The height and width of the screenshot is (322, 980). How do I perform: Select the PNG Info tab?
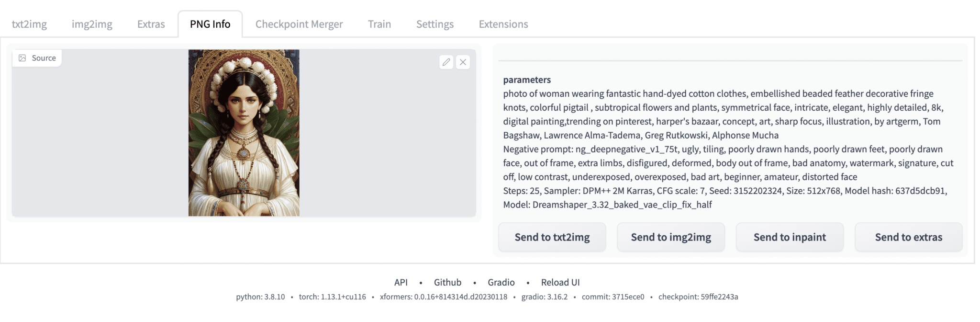click(x=210, y=24)
